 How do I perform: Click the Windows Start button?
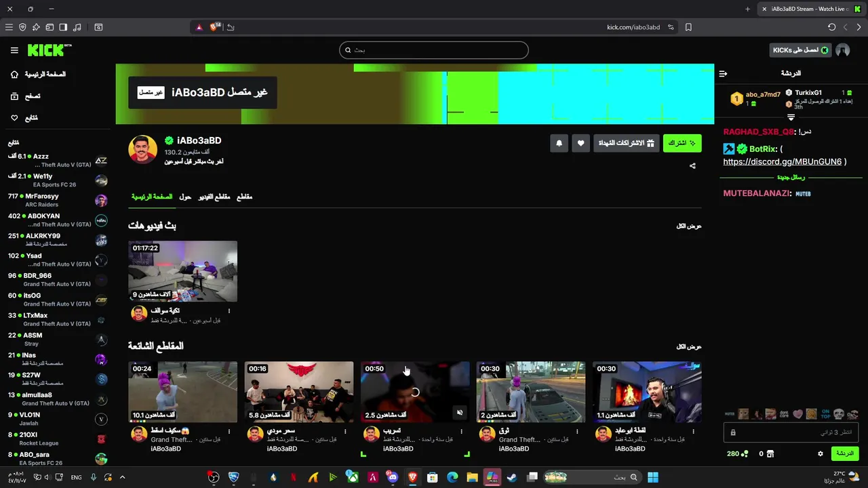click(652, 477)
